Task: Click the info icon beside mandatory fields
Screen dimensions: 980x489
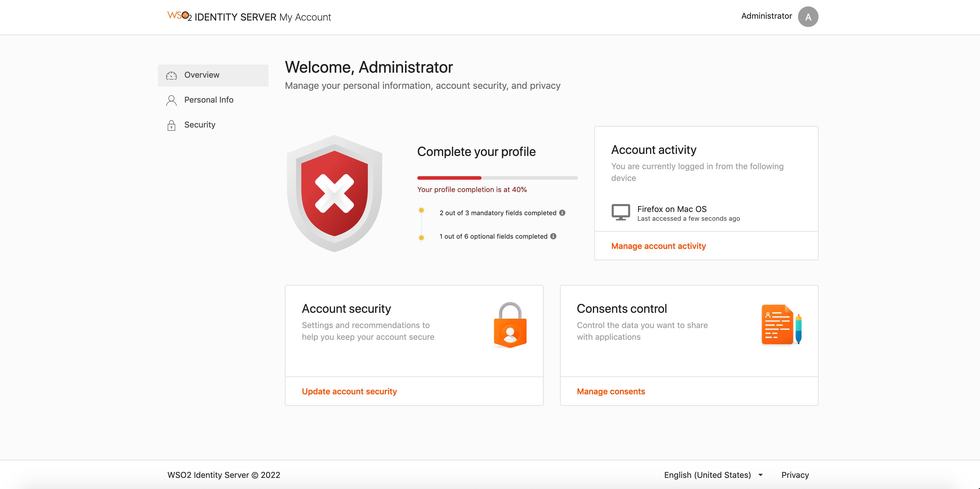Action: 562,213
